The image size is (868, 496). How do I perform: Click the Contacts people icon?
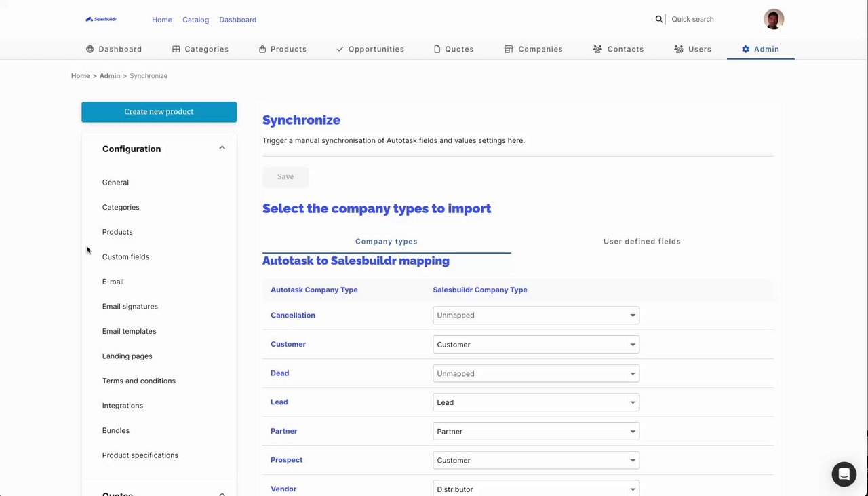click(597, 50)
